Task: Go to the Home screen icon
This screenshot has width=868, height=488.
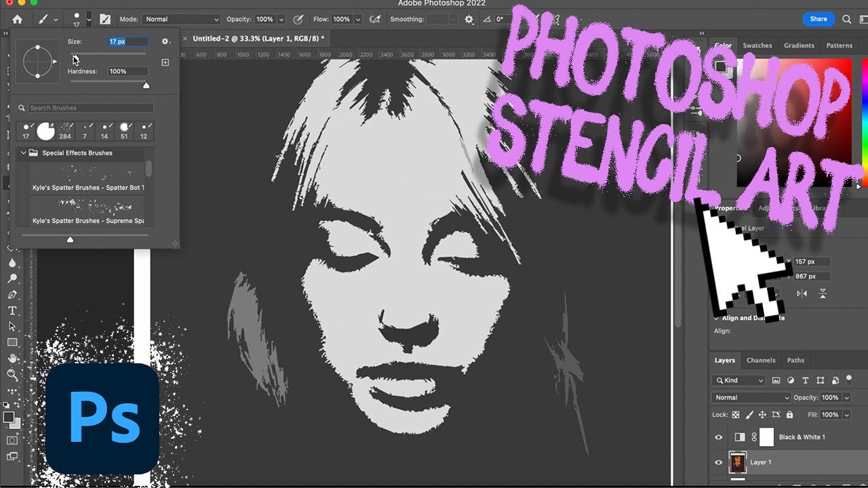Action: tap(17, 20)
